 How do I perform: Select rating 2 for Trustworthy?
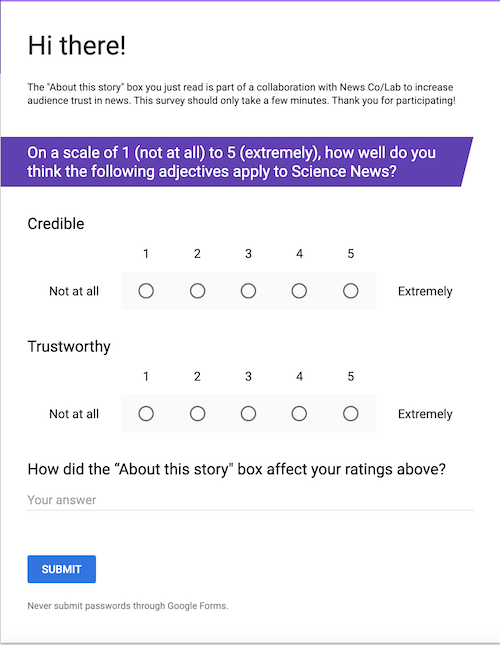coord(197,413)
